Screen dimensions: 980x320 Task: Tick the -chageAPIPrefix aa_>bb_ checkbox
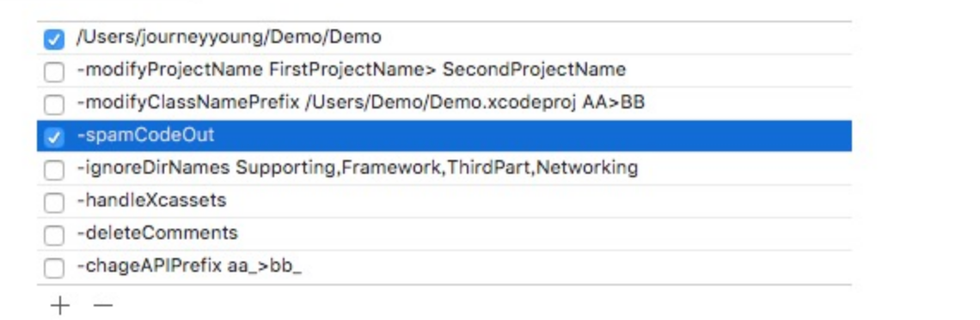tap(54, 268)
